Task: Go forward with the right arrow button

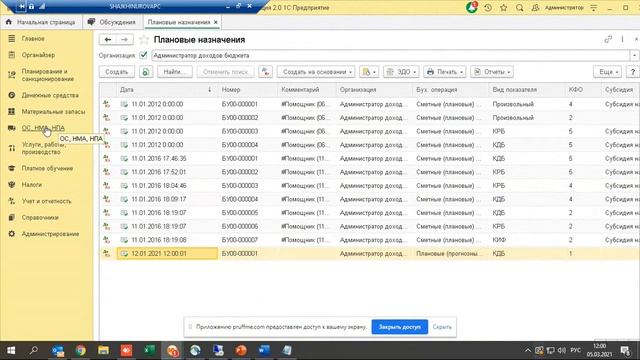Action: pyautogui.click(x=124, y=40)
